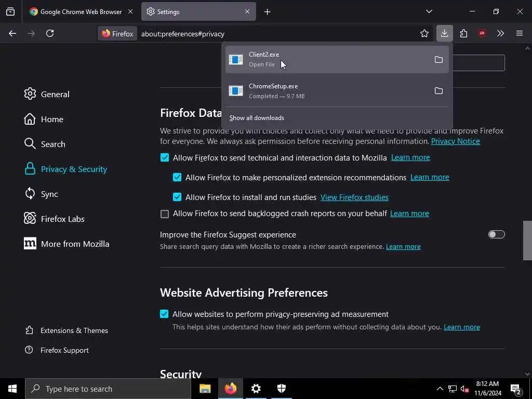This screenshot has height=399, width=532.
Task: Open Firefox Support
Action: (x=57, y=350)
